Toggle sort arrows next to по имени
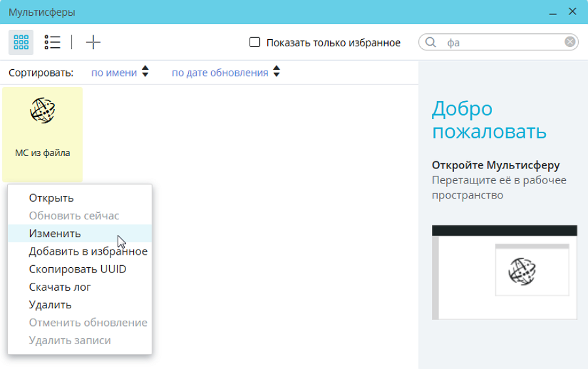 coord(145,72)
